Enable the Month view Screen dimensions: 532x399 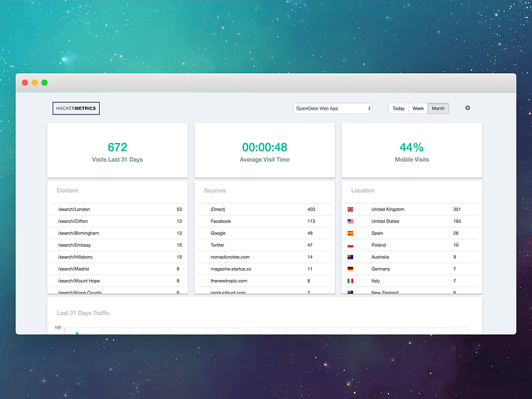437,108
